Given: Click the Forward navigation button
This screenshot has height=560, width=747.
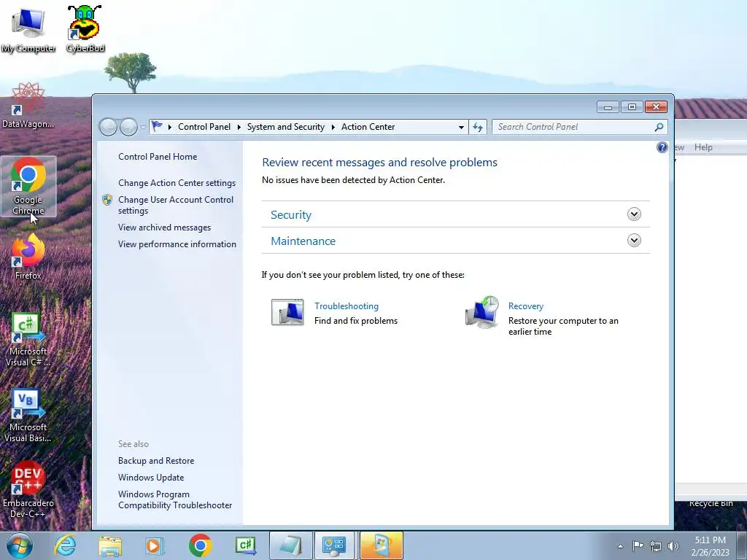Looking at the screenshot, I should (x=128, y=127).
